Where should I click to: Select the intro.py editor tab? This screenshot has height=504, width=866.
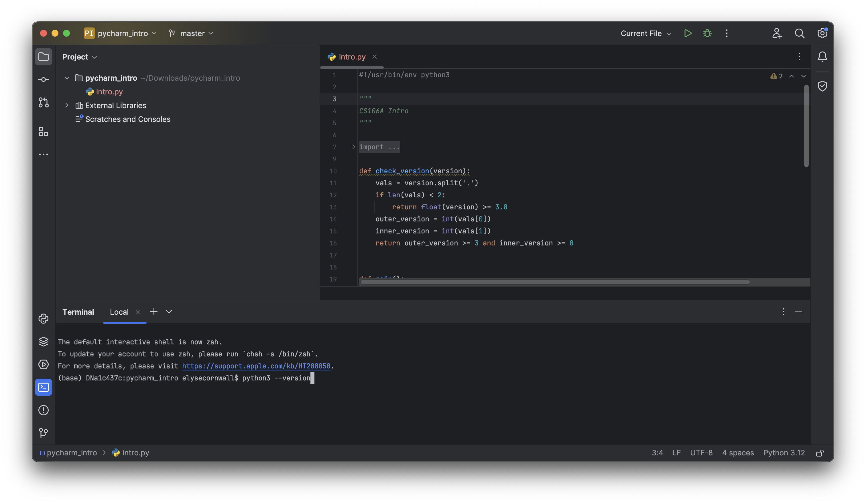click(x=351, y=57)
